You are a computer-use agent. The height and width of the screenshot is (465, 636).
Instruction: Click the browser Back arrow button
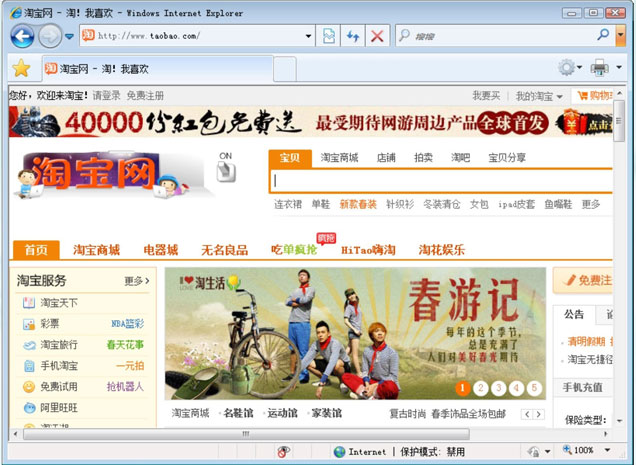[22, 36]
